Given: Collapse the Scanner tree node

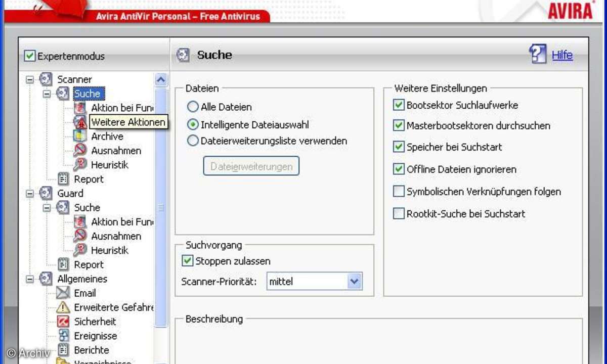Looking at the screenshot, I should click(30, 79).
